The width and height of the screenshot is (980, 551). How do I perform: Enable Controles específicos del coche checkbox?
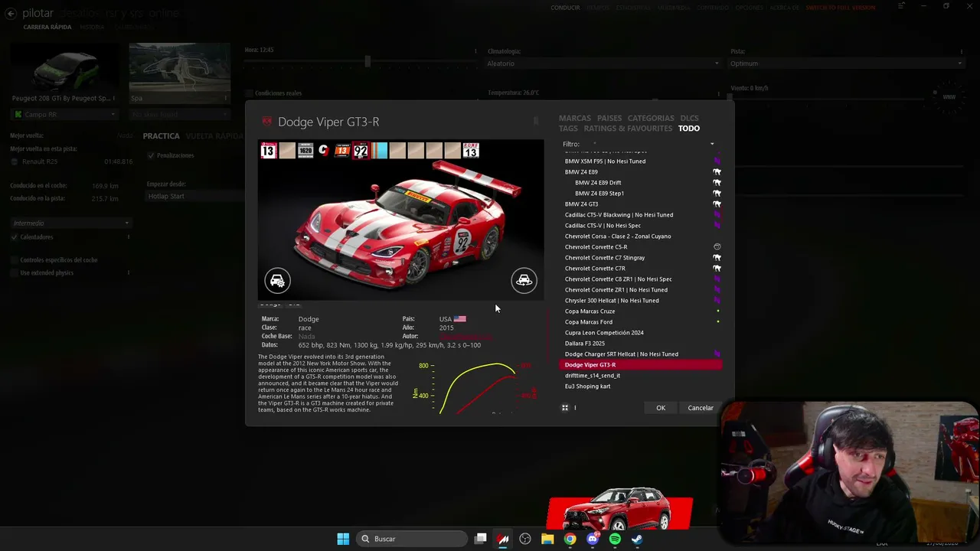pyautogui.click(x=15, y=260)
